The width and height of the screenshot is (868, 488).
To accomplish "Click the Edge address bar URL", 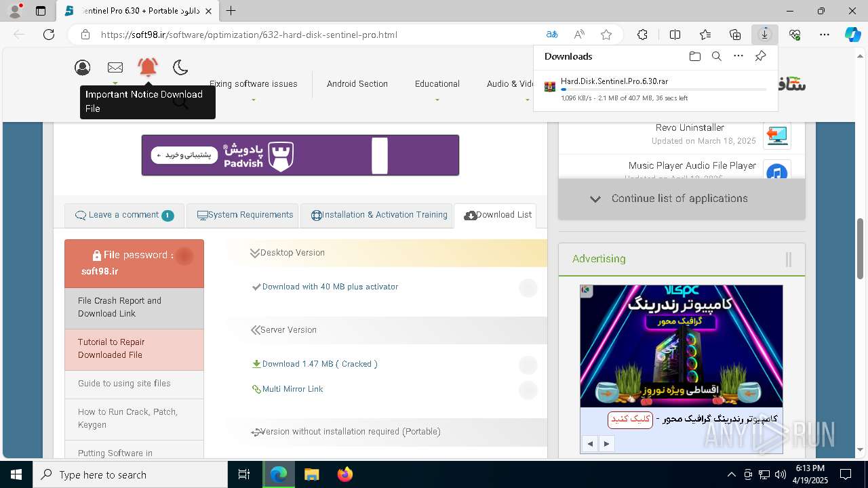I will (249, 35).
